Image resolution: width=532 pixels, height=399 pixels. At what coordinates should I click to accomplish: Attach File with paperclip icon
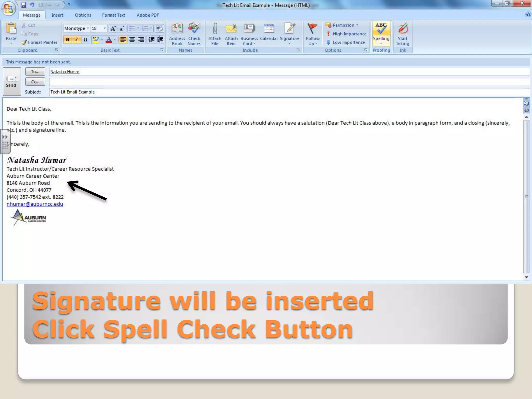tap(215, 34)
